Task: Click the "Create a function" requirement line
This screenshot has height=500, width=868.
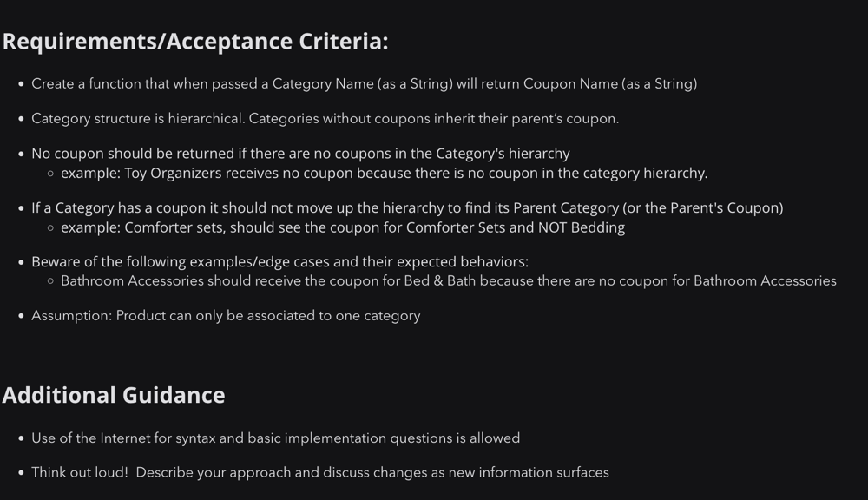Action: pyautogui.click(x=364, y=84)
